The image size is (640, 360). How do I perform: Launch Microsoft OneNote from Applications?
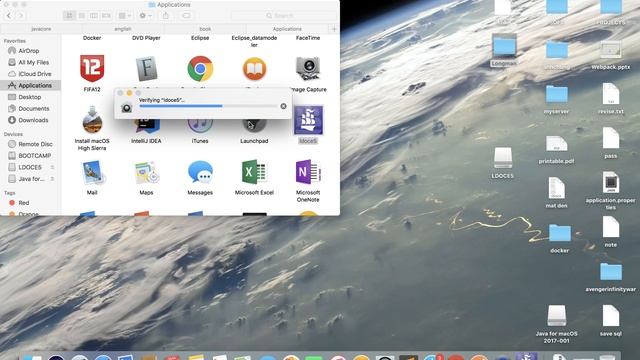click(308, 172)
